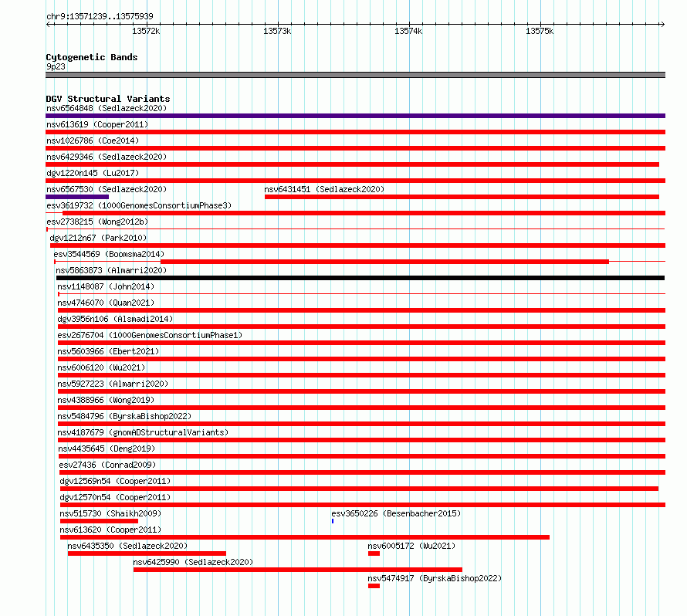Image resolution: width=687 pixels, height=616 pixels.
Task: Click the 13575k ruler tick label
Action: coord(540,31)
